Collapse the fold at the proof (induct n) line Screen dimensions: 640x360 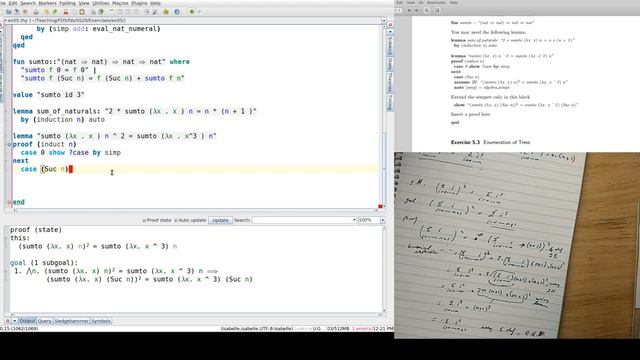pyautogui.click(x=9, y=144)
